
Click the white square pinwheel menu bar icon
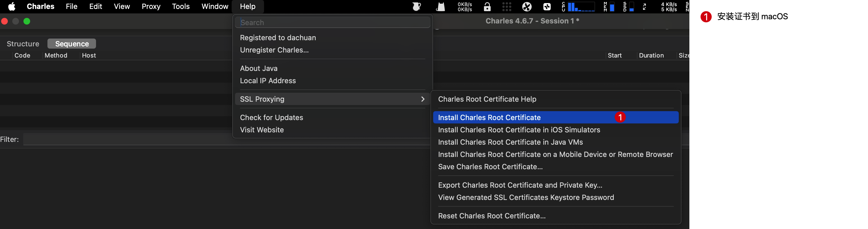pyautogui.click(x=547, y=6)
